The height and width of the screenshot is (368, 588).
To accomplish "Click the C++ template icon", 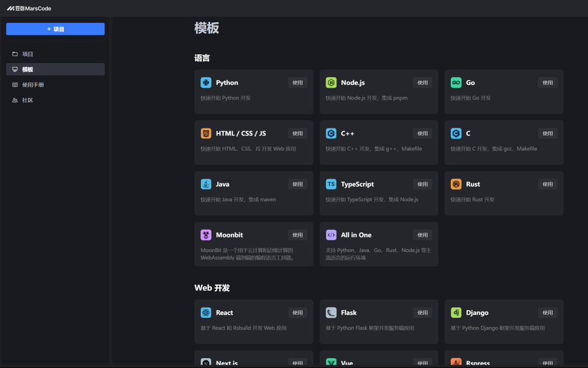I will tap(331, 133).
